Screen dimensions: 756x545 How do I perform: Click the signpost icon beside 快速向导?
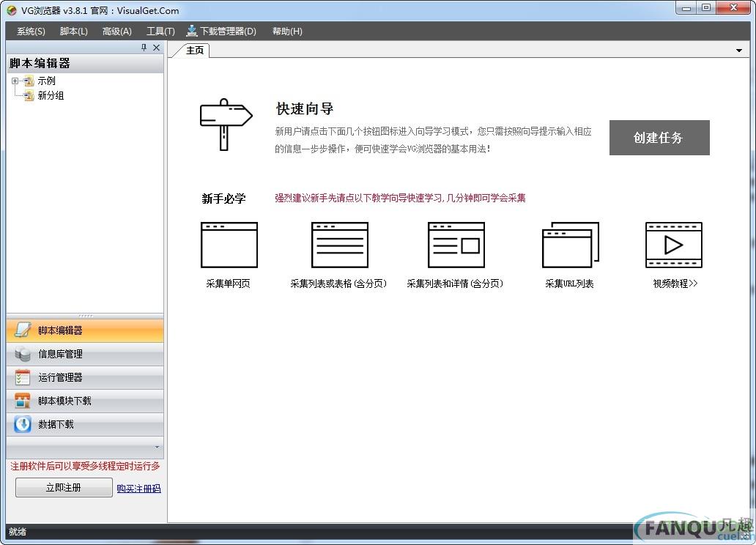[226, 125]
